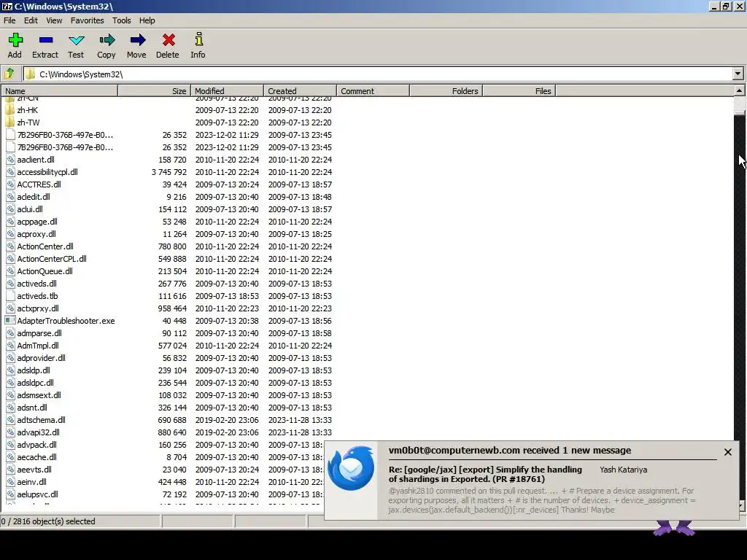Select the acledit.dll file name
747x560 pixels.
[34, 197]
